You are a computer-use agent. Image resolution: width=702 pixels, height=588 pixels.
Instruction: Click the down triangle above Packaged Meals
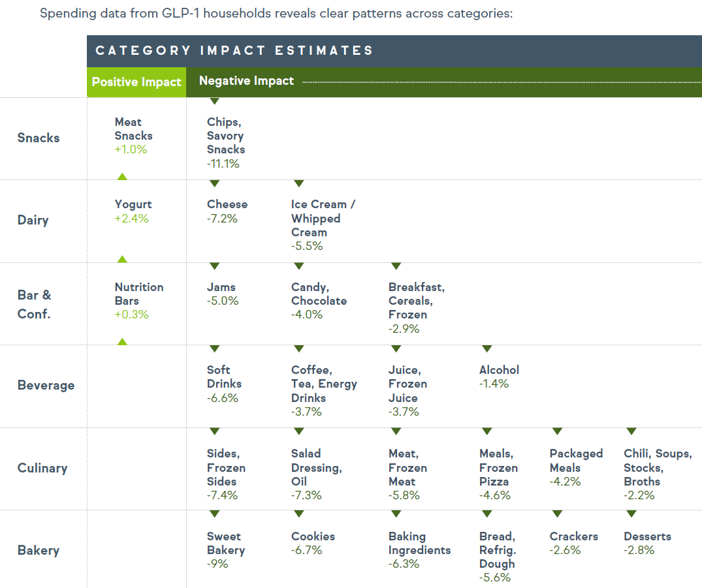point(557,432)
